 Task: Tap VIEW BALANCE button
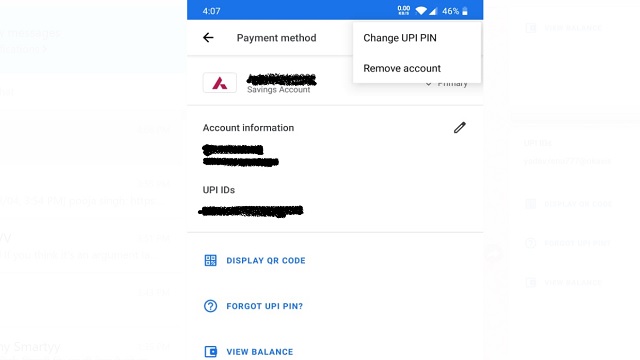pyautogui.click(x=260, y=352)
